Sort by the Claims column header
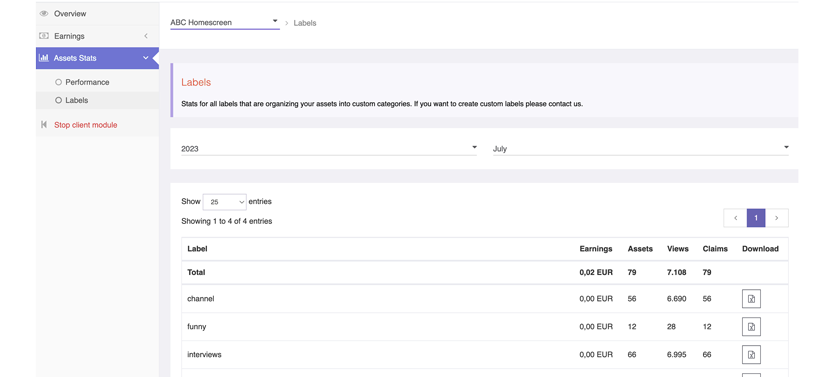The width and height of the screenshot is (834, 377). coord(715,249)
